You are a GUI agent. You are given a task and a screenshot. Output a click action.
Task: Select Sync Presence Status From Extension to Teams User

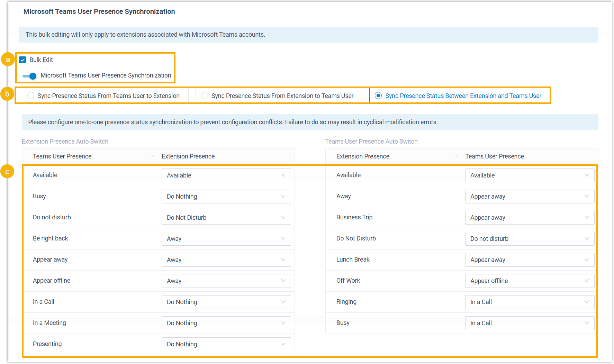point(205,96)
